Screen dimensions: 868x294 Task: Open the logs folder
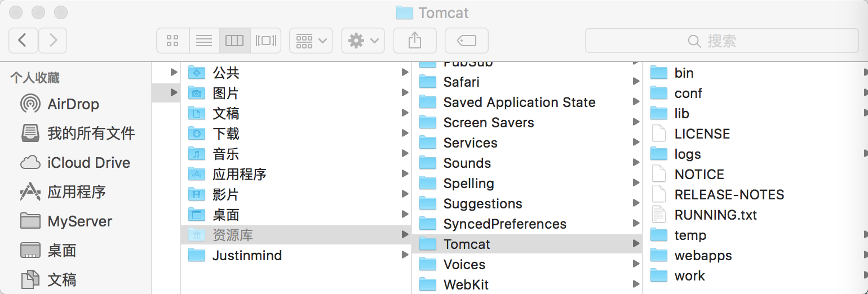(755, 154)
